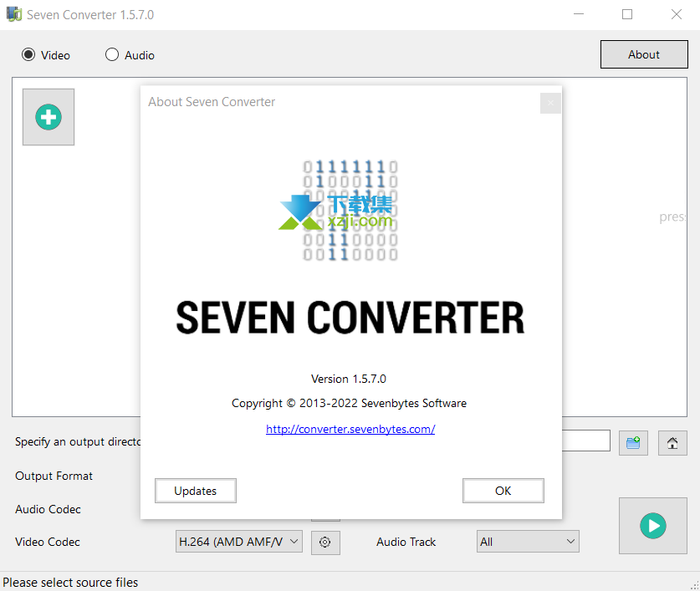Minimize the Seven Converter window
Viewport: 700px width, 591px height.
(x=579, y=14)
